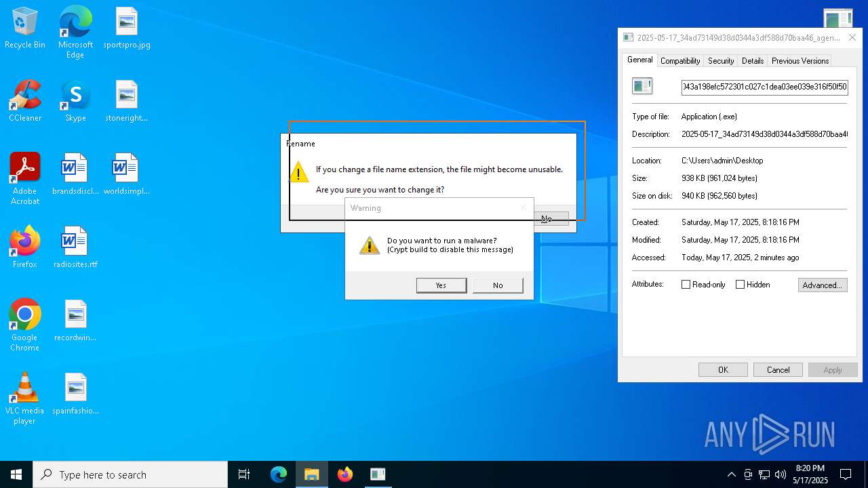The width and height of the screenshot is (868, 488).
Task: Open Firefox desktop shortcut
Action: tap(25, 248)
